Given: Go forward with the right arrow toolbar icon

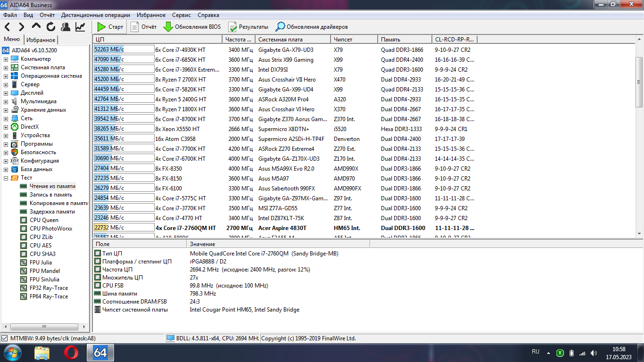Looking at the screenshot, I should (21, 27).
